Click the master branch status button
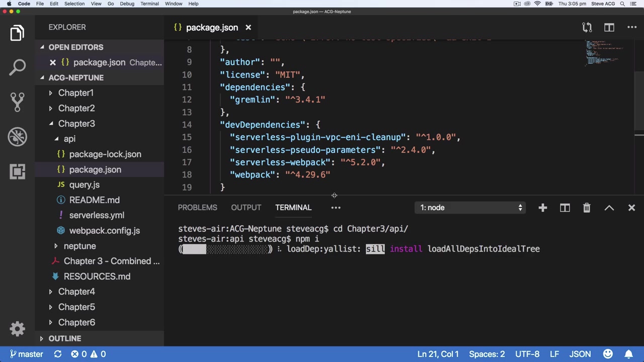This screenshot has height=362, width=644. [x=26, y=354]
